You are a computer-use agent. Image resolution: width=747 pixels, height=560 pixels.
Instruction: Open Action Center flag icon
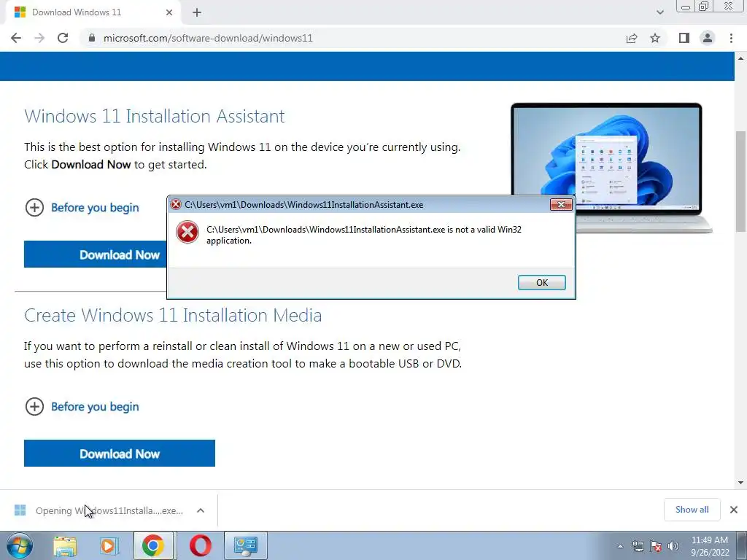(x=656, y=546)
